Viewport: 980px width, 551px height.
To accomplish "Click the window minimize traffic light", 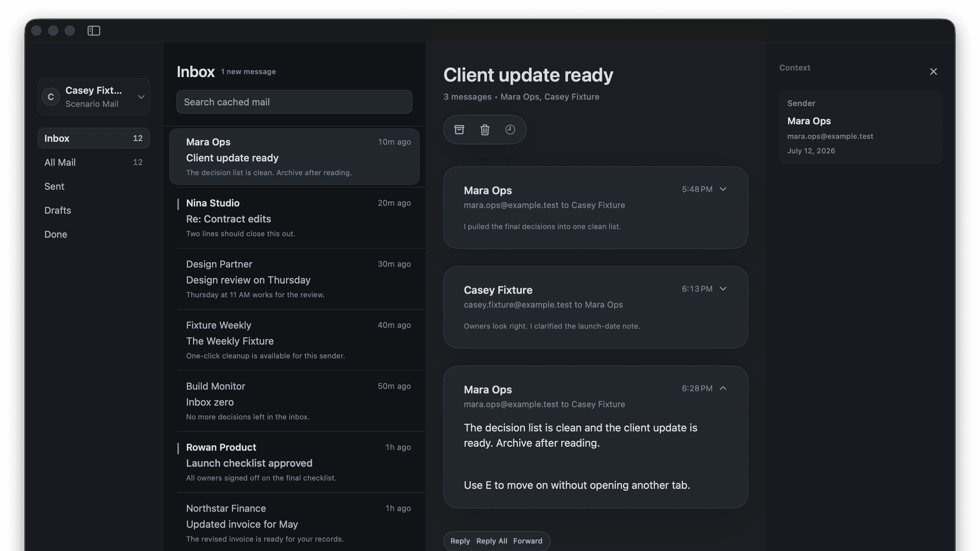I will tap(53, 31).
